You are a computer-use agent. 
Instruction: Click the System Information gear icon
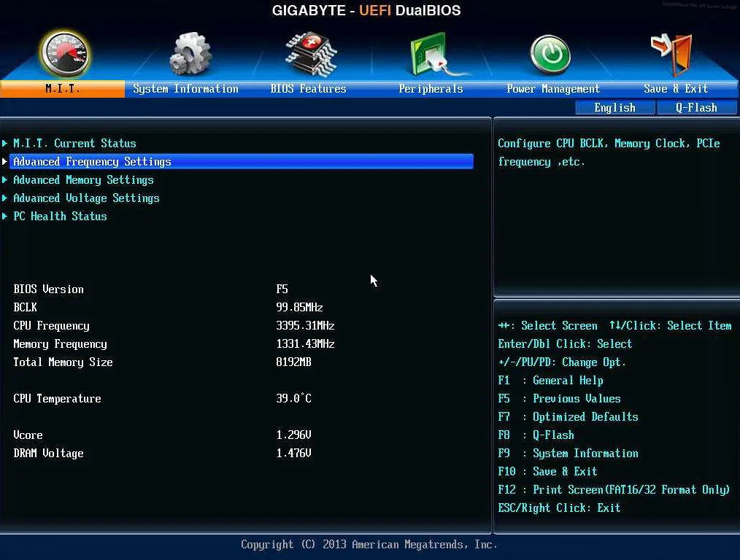(190, 53)
